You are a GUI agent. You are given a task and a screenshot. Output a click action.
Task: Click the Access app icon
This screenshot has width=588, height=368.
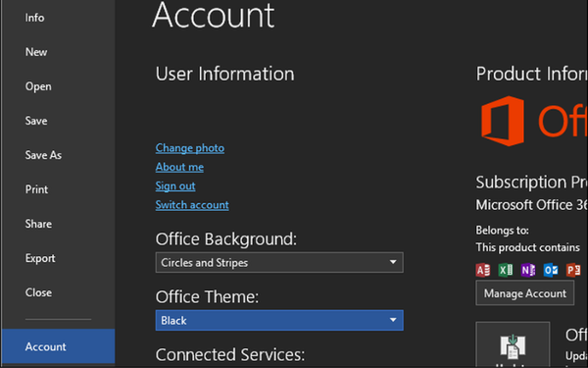pos(483,270)
